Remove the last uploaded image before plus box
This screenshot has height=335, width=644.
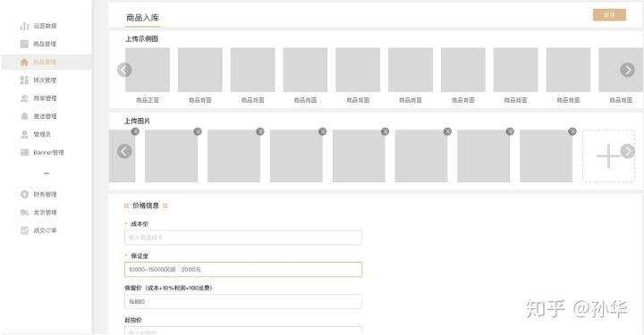pyautogui.click(x=572, y=131)
